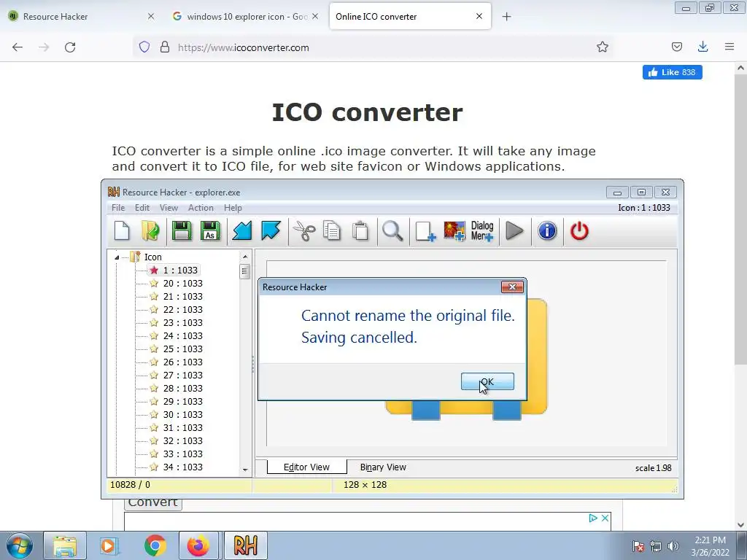The width and height of the screenshot is (747, 560).
Task: Select tree item 32 : 1033
Action: pyautogui.click(x=183, y=441)
